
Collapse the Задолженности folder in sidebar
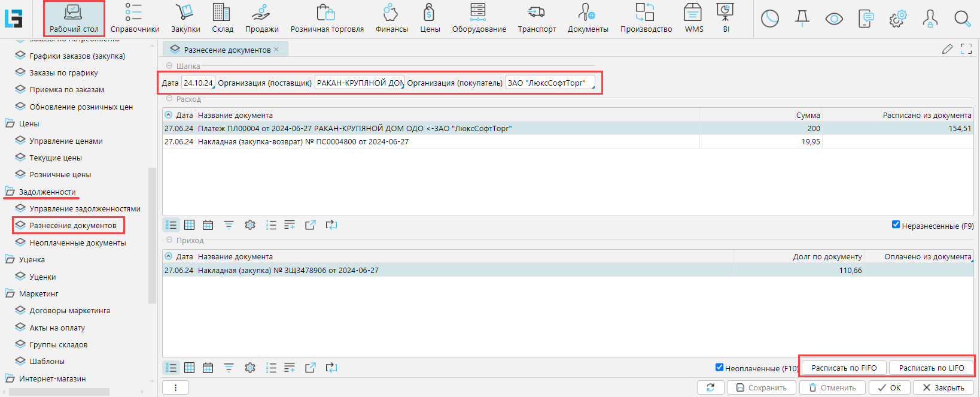pos(10,192)
